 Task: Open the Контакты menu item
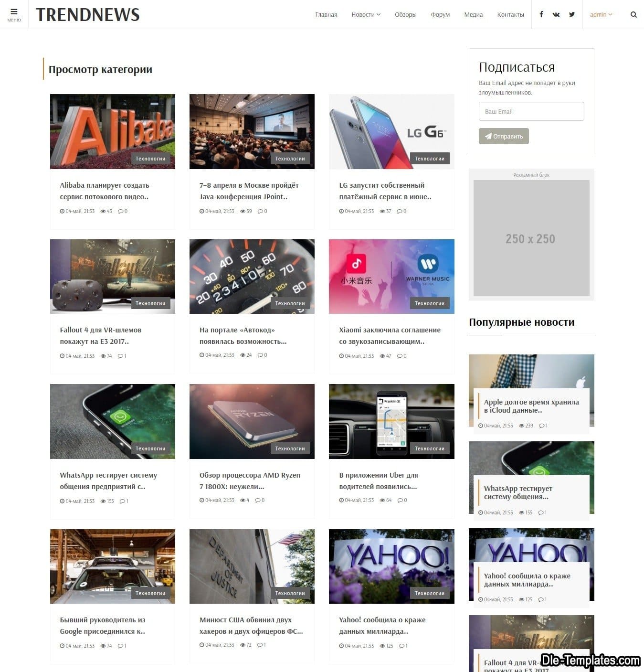click(x=510, y=14)
